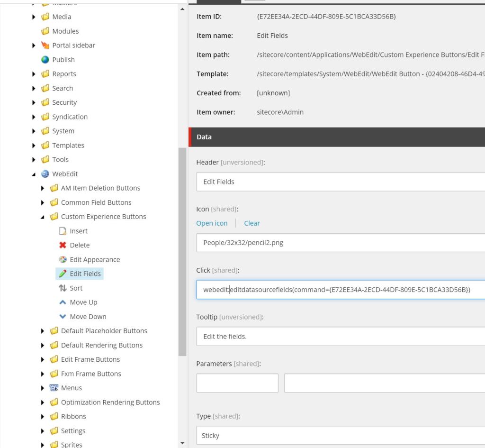This screenshot has width=485, height=448.
Task: Click the green pencil Edit Fields icon
Action: tap(63, 274)
